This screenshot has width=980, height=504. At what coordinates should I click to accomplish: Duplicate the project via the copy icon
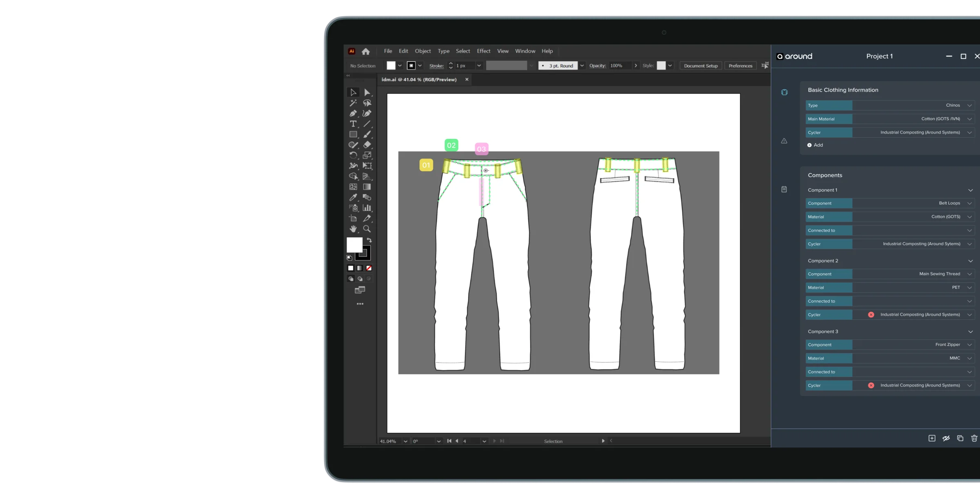coord(960,438)
